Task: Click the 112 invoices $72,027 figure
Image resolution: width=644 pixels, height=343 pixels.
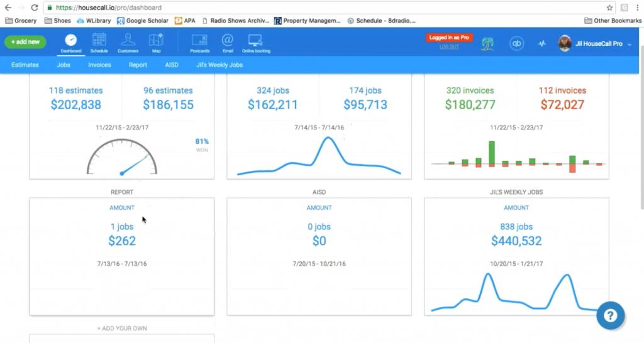Action: tap(562, 99)
